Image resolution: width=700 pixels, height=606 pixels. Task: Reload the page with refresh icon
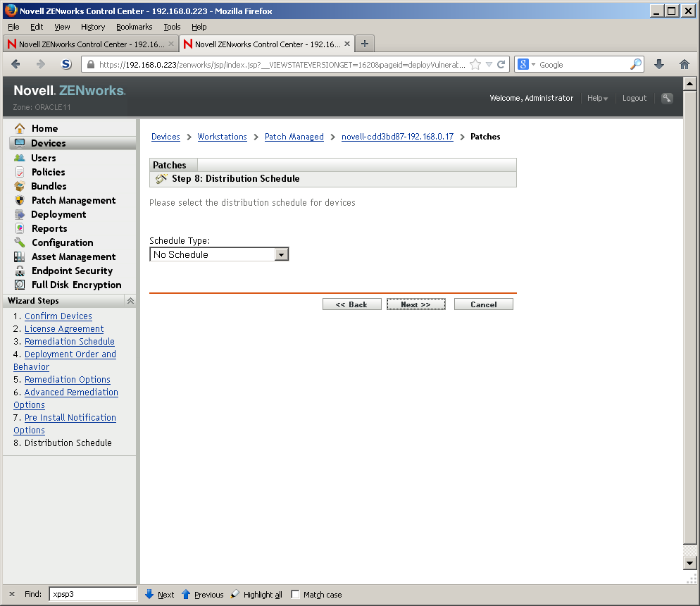click(501, 64)
